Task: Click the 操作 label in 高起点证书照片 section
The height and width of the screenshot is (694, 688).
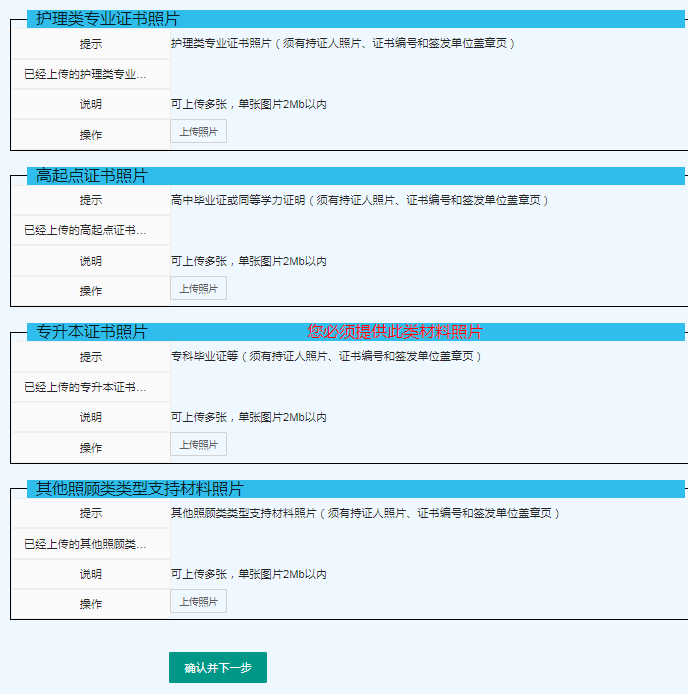Action: pos(91,291)
